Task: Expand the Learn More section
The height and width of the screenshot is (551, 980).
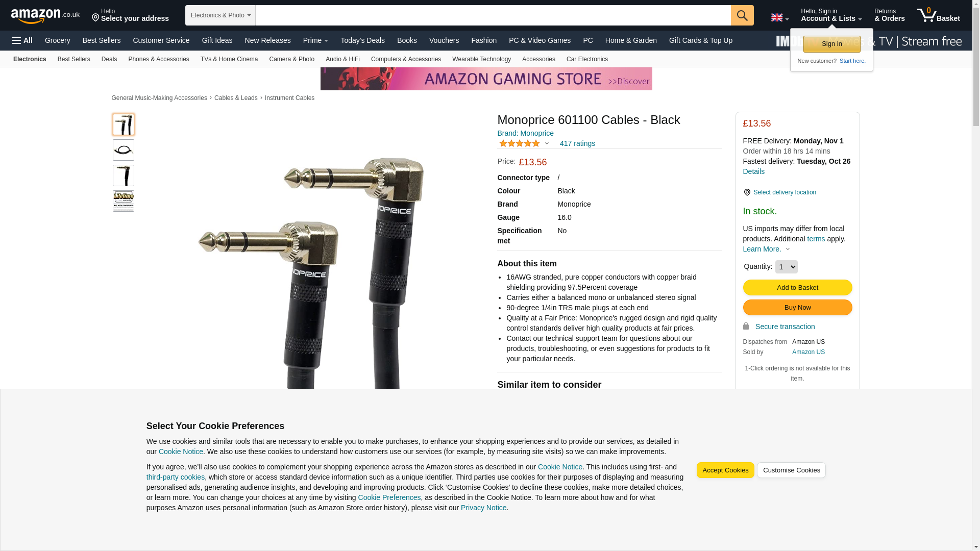Action: coord(766,249)
